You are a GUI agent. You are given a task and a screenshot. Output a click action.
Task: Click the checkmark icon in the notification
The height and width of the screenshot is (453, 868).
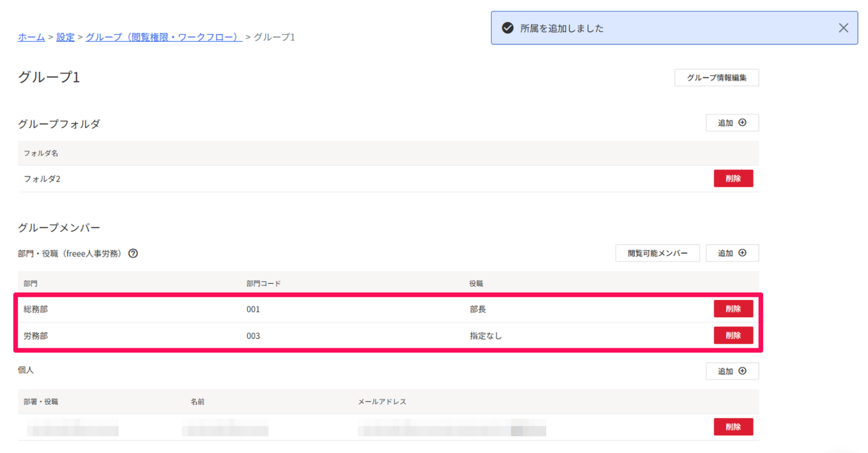coord(508,28)
